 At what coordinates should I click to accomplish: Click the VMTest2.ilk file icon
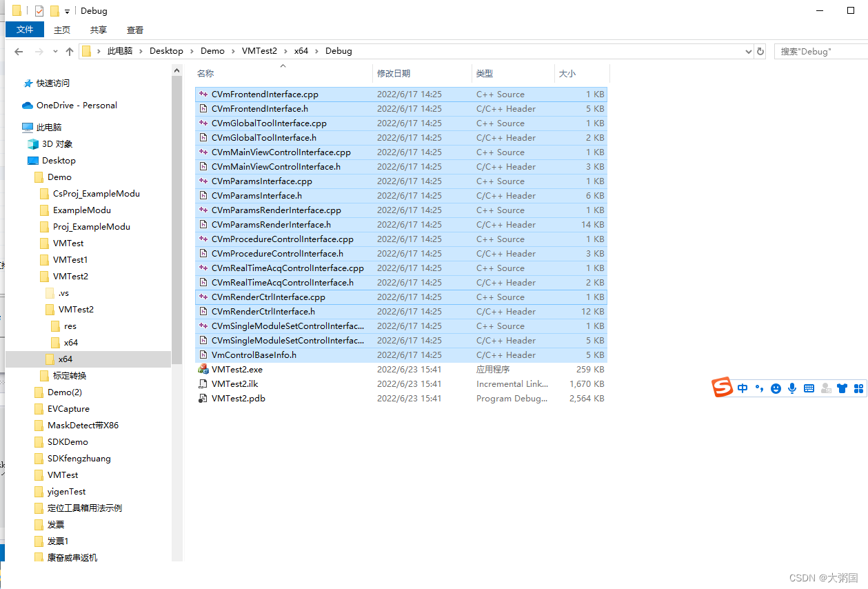[x=203, y=384]
